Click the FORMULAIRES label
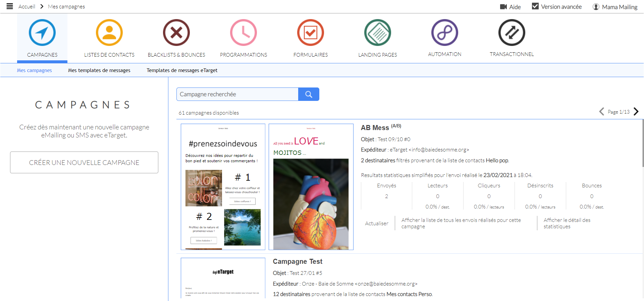Viewport: 644px width, 301px height. (x=311, y=55)
